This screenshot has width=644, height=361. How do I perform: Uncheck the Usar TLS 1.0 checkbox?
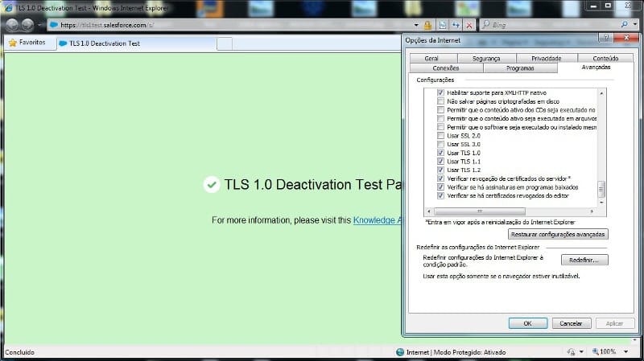(x=440, y=153)
